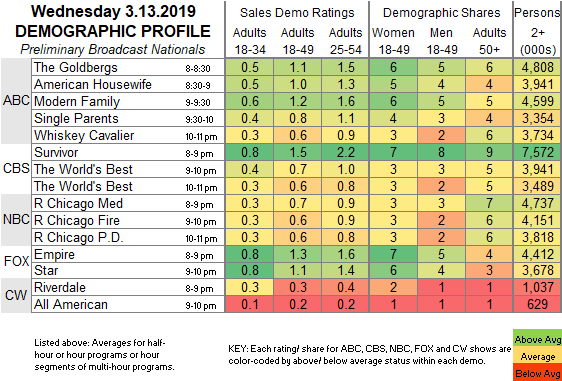Click the Persons 2+ column header
Image resolution: width=562 pixels, height=381 pixels.
(x=538, y=30)
